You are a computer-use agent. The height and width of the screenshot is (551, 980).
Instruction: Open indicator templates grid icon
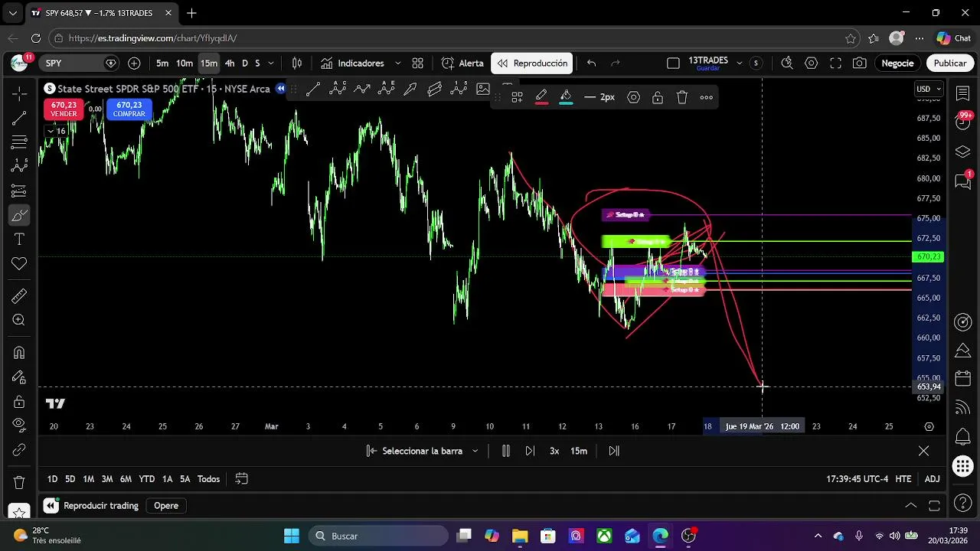[417, 64]
